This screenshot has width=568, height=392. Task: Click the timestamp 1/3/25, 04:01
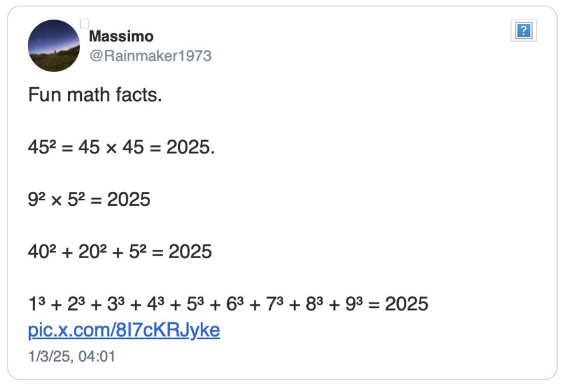(71, 356)
